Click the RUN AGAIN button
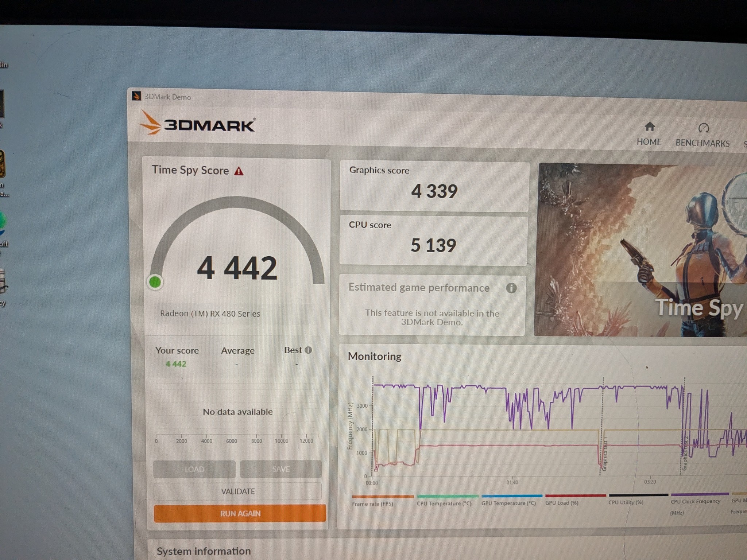The height and width of the screenshot is (560, 747). [240, 513]
